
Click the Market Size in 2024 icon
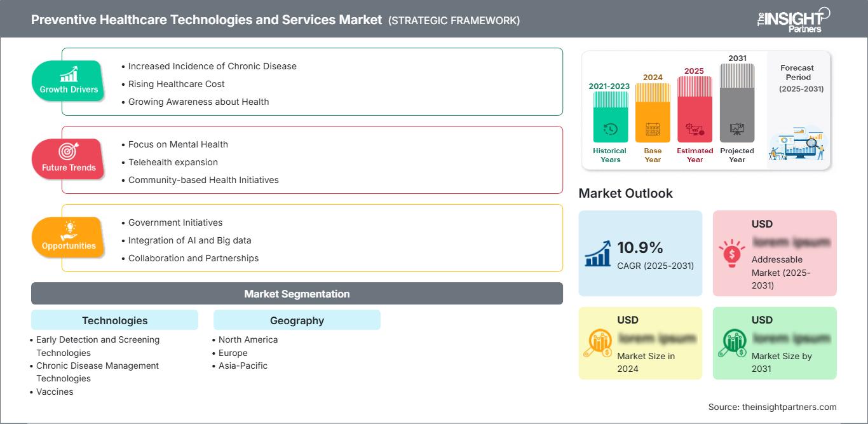[x=598, y=344]
